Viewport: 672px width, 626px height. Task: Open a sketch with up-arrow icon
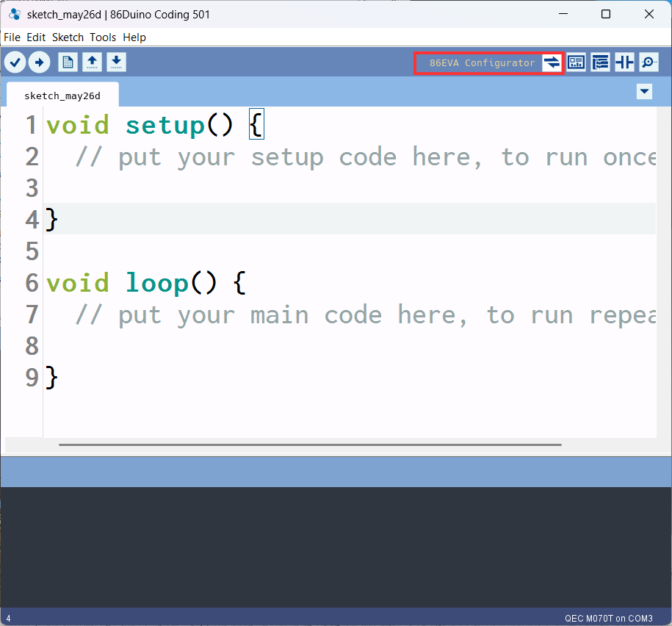pos(92,62)
